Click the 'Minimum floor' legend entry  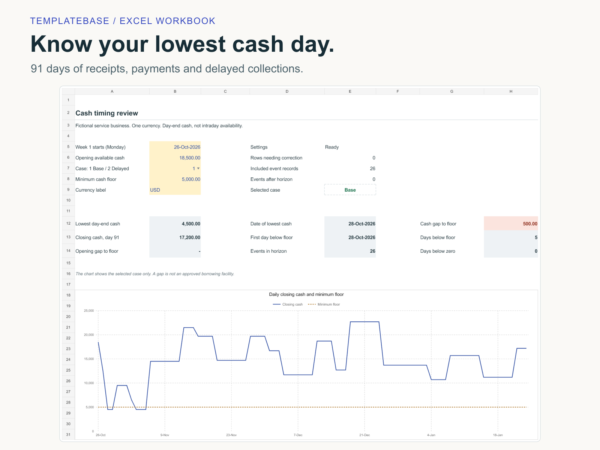324,305
